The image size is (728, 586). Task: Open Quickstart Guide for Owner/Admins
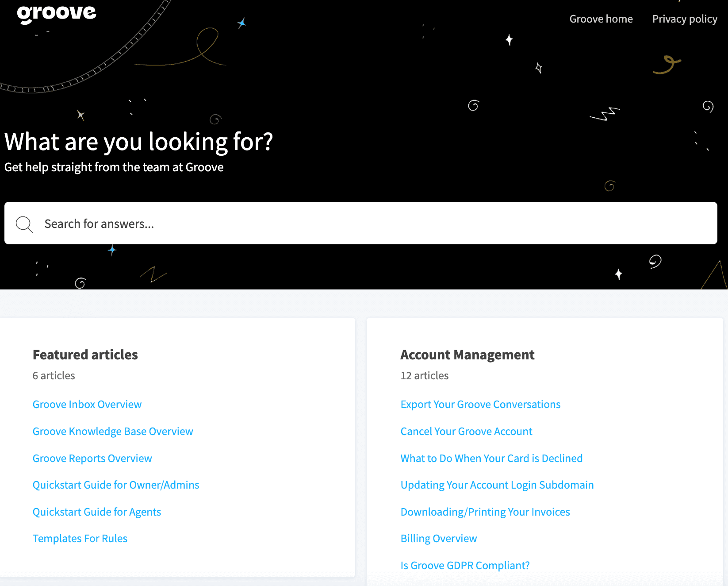pyautogui.click(x=116, y=485)
